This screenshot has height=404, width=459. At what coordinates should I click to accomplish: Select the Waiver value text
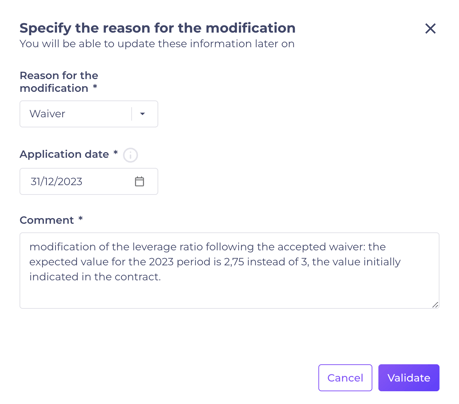[x=47, y=114]
